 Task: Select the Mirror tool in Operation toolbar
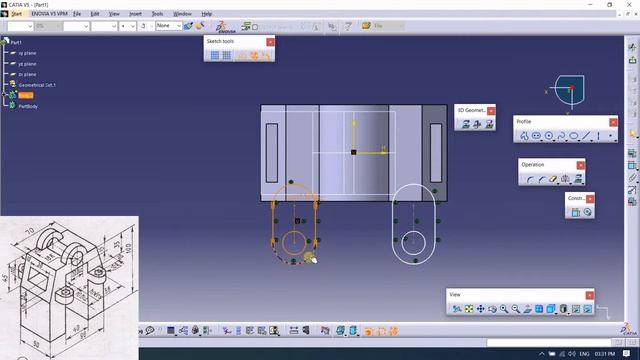(565, 179)
